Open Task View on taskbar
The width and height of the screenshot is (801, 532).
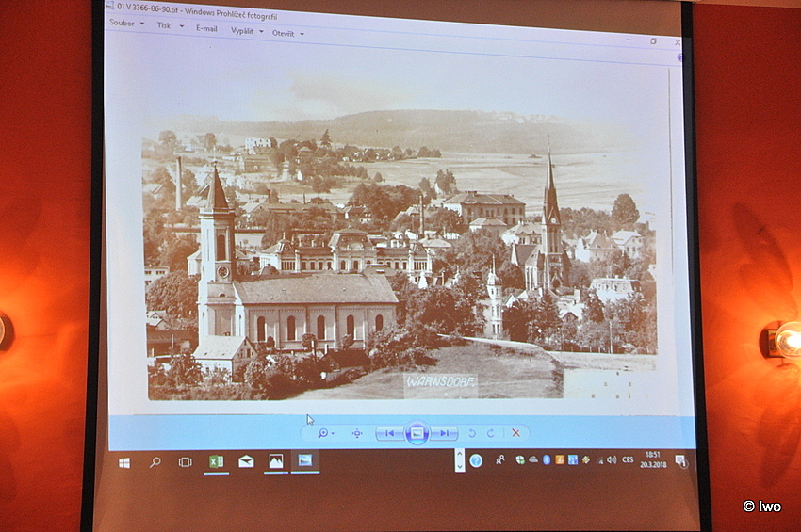pyautogui.click(x=185, y=462)
